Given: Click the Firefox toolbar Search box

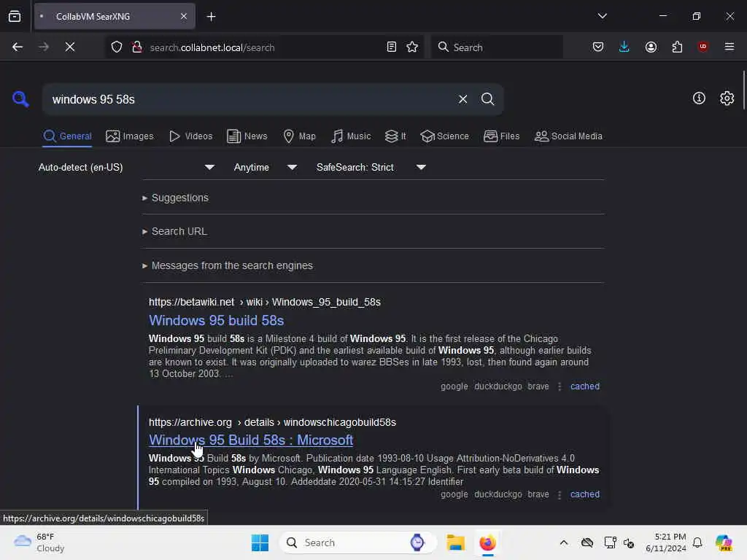Looking at the screenshot, I should (497, 47).
